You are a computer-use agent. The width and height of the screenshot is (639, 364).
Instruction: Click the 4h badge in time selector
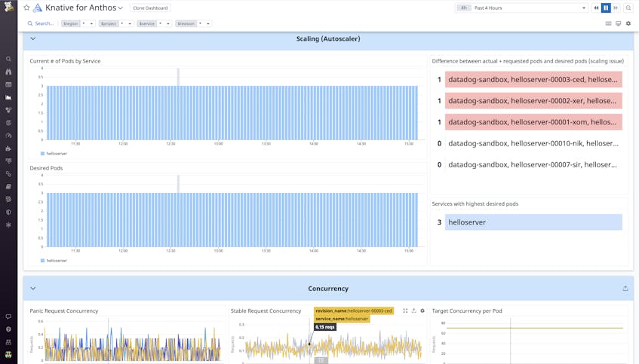click(464, 8)
